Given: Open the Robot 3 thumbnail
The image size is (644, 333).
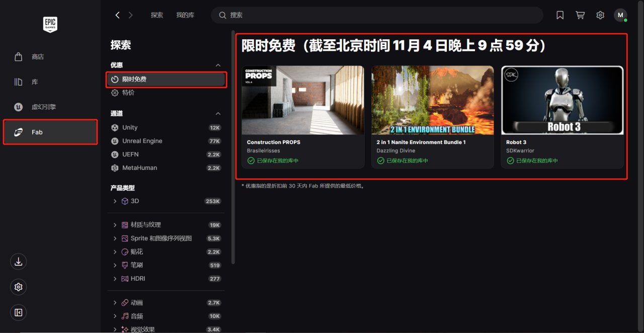Looking at the screenshot, I should (562, 100).
